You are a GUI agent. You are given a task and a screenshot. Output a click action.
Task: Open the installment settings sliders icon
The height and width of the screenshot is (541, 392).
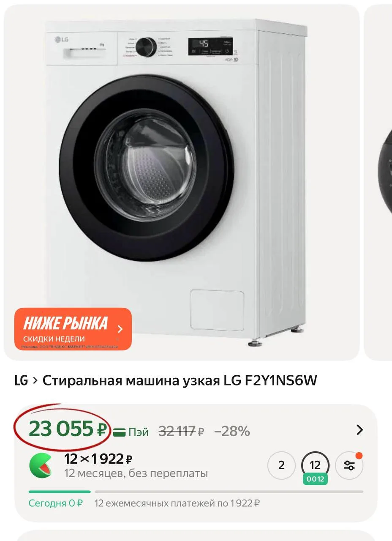(349, 465)
